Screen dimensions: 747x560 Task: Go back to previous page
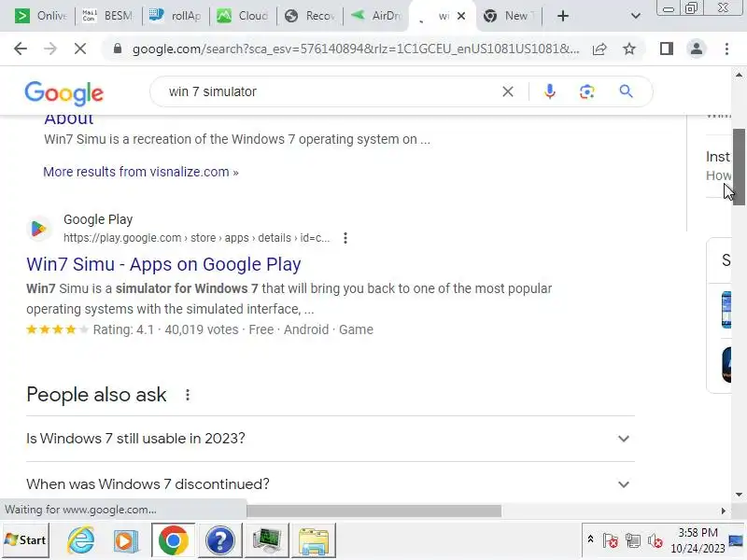[x=21, y=49]
